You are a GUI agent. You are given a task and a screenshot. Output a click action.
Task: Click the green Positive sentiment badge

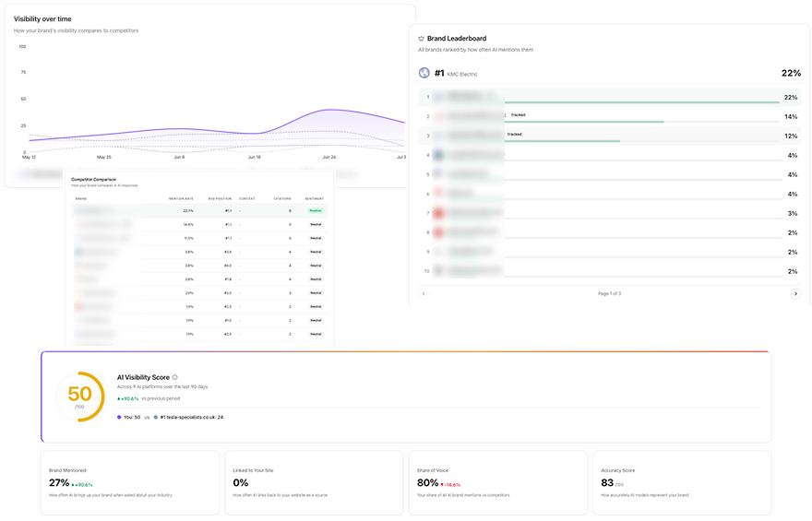click(x=316, y=210)
